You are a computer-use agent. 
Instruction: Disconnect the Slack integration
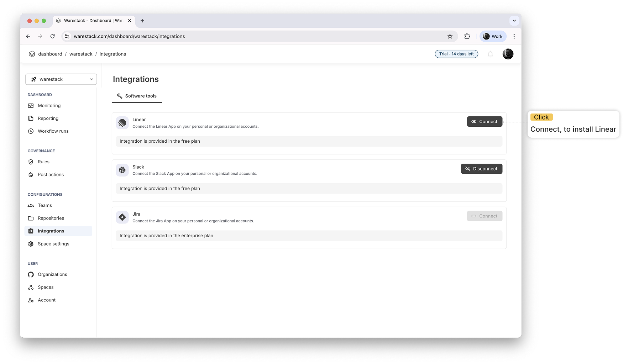[481, 169]
